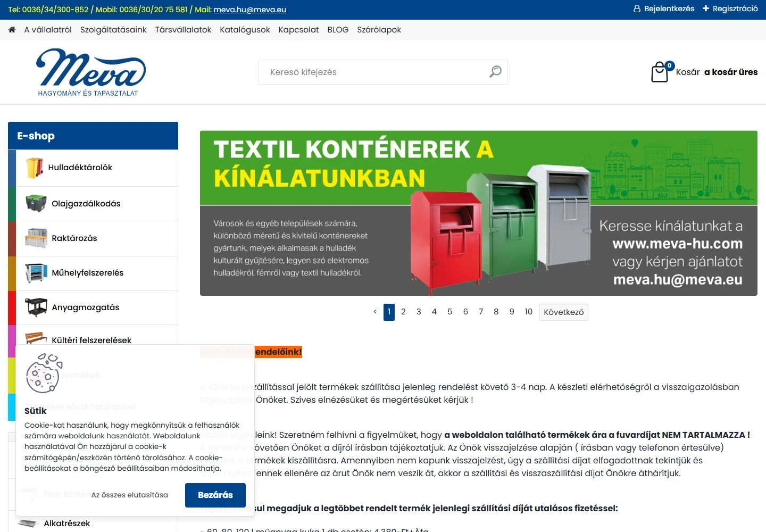Screen dimensions: 766x532
Task: Open A vállalatról menu
Action: [x=48, y=30]
